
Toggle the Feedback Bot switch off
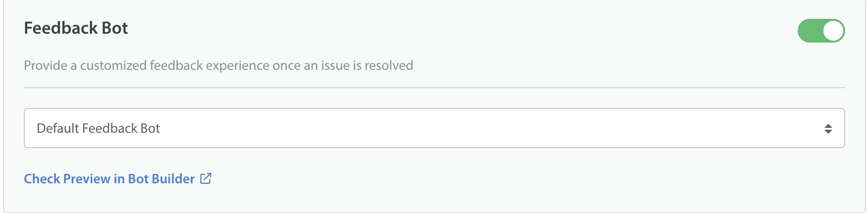pyautogui.click(x=821, y=31)
